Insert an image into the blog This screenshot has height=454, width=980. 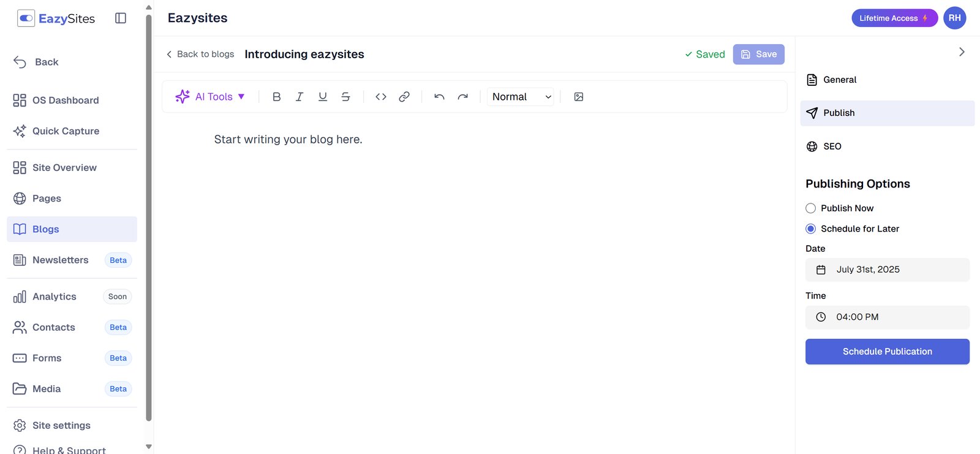click(579, 97)
